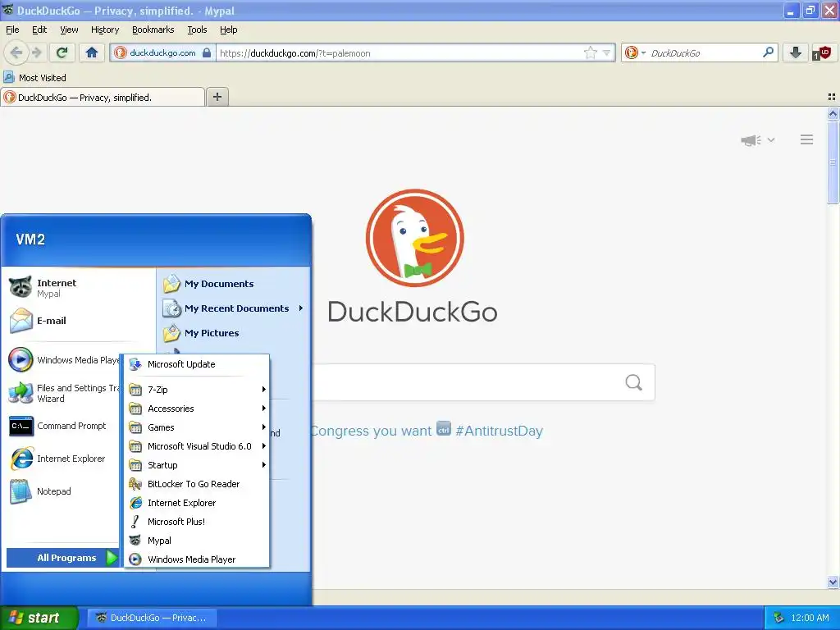Open the URL bar history dropdown arrow

click(606, 52)
